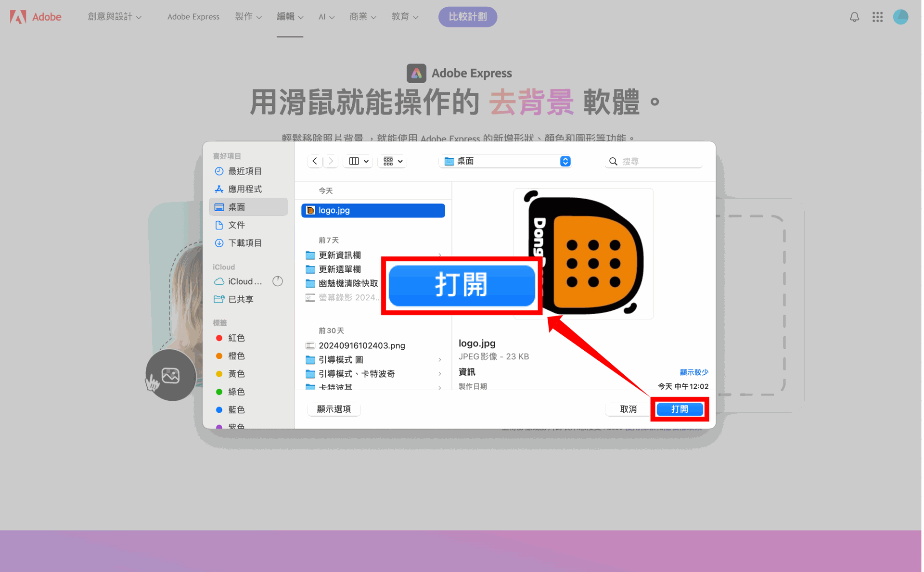This screenshot has height=572, width=924.
Task: Click the 幽魅機清除快取 folder icon
Action: [x=310, y=283]
